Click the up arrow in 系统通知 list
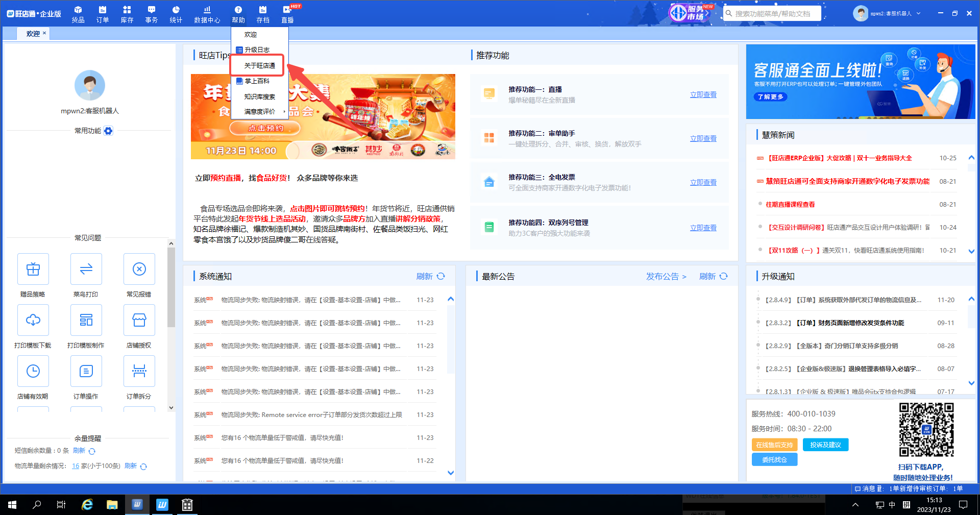Screen dimensions: 980x515 point(451,299)
